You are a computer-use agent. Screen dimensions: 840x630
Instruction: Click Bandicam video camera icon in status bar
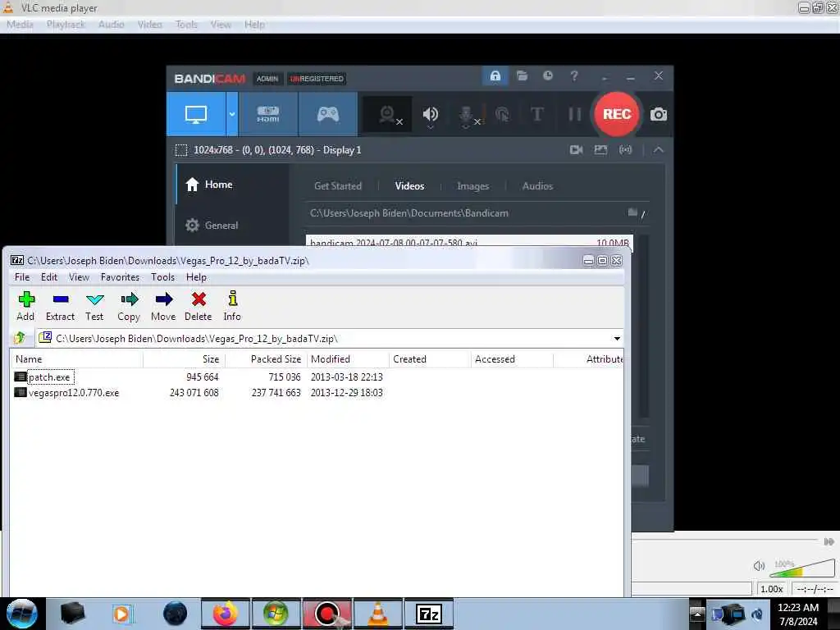click(577, 150)
